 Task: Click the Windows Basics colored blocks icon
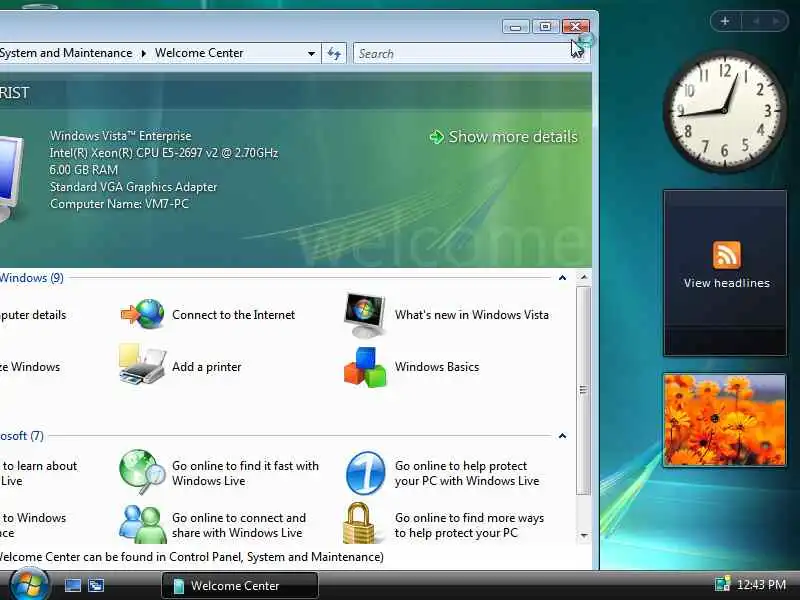[365, 367]
